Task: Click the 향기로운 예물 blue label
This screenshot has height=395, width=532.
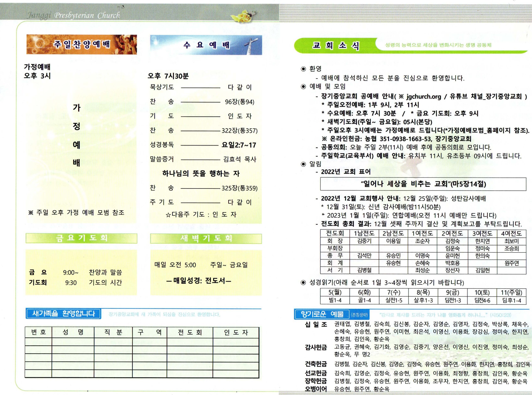Action: click(x=322, y=314)
